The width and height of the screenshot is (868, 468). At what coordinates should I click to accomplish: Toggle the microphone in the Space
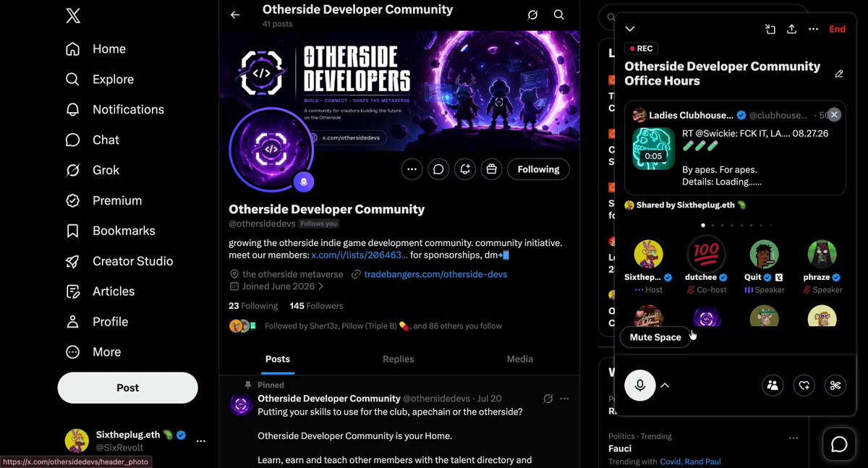tap(640, 386)
